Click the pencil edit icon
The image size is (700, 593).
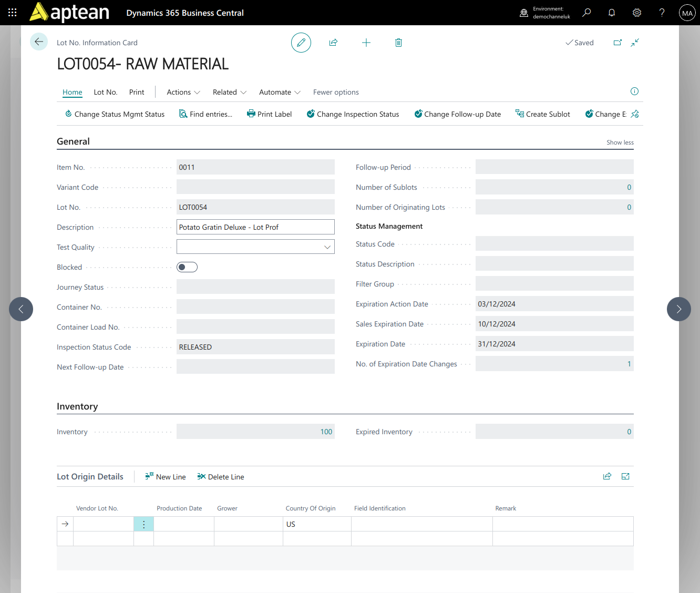(301, 43)
